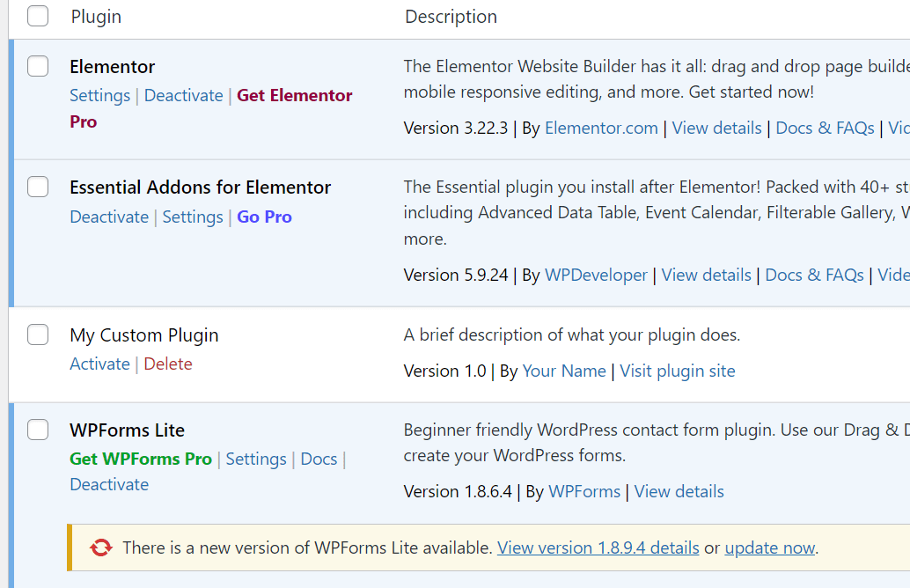Click the WPForms update available refresh icon
The width and height of the screenshot is (910, 588).
[x=101, y=548]
